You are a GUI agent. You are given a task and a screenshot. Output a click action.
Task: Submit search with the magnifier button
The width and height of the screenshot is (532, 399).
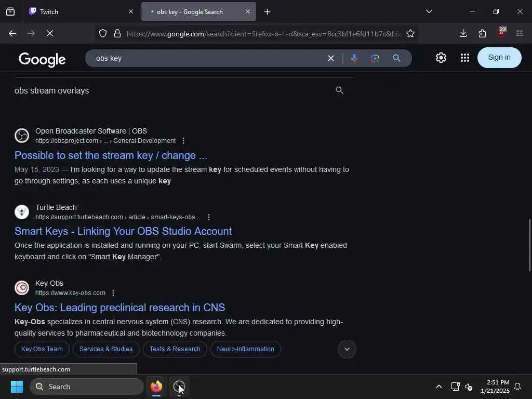point(396,58)
